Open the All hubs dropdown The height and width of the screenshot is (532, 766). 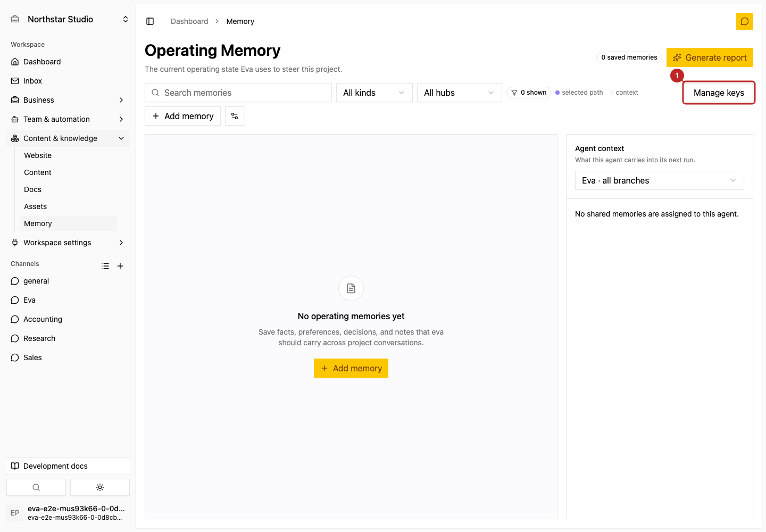460,93
